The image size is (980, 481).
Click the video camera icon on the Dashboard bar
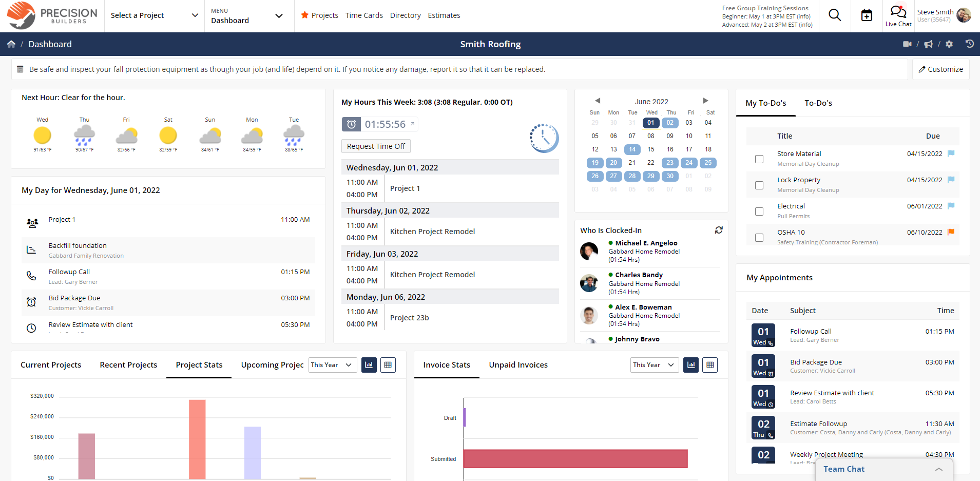point(907,44)
